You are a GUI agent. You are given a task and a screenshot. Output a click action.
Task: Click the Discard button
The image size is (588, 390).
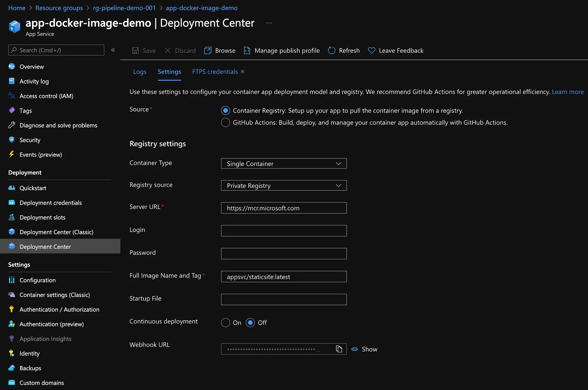(180, 51)
